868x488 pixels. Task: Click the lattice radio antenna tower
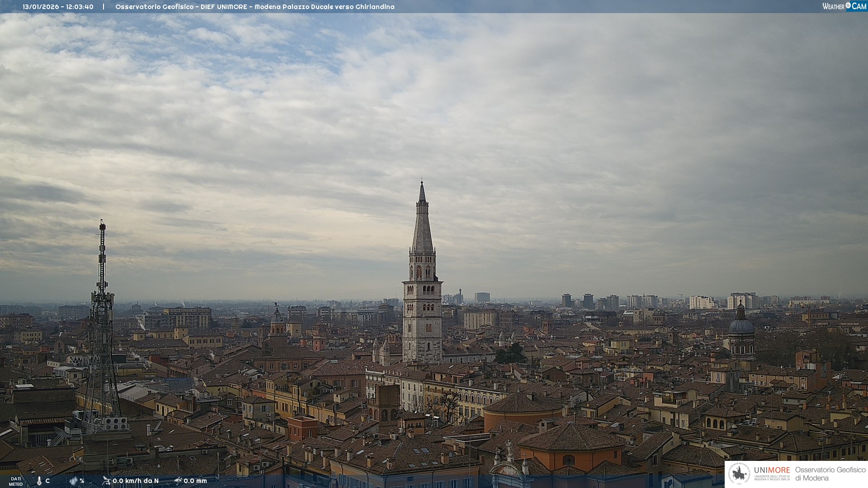point(102,325)
